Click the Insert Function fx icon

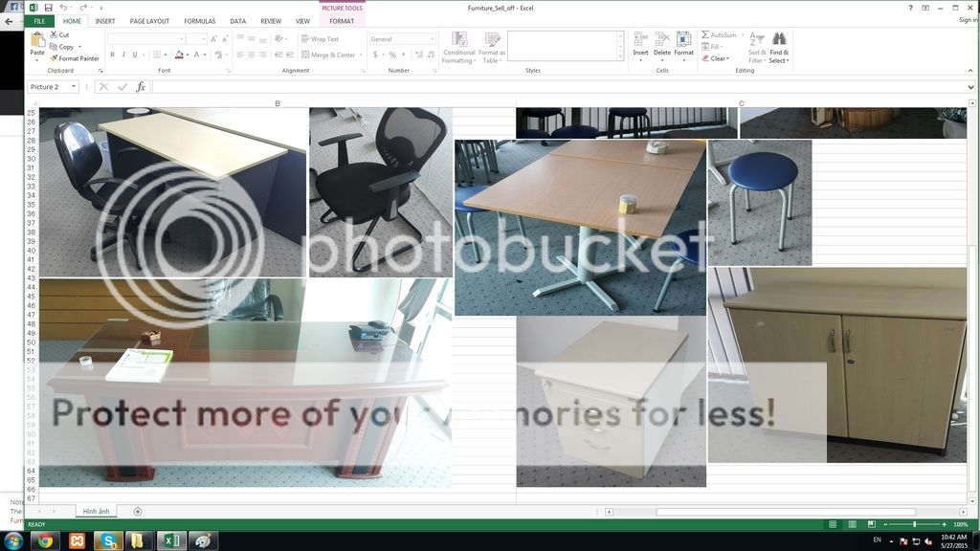[141, 87]
